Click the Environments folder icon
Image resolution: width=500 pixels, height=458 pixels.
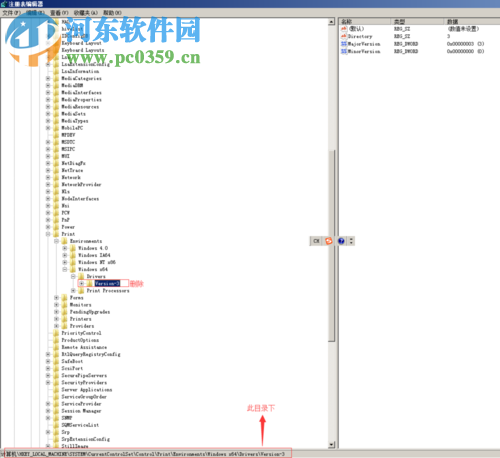click(64, 241)
